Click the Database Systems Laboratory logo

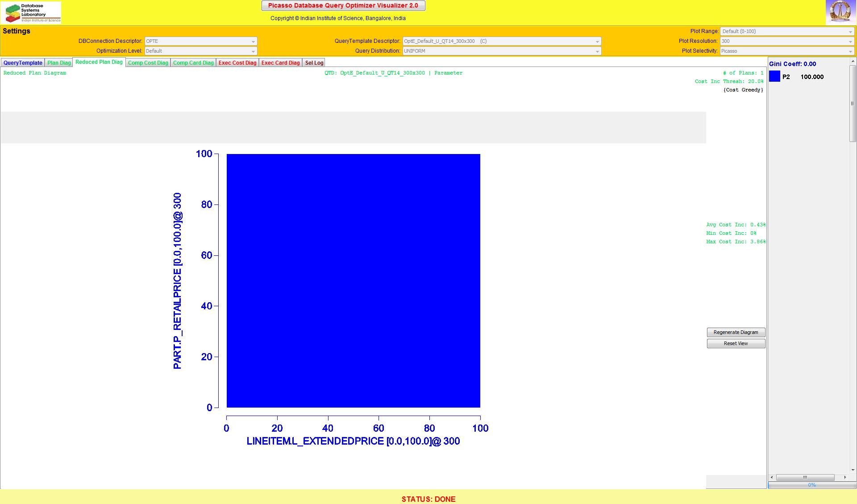pos(31,12)
